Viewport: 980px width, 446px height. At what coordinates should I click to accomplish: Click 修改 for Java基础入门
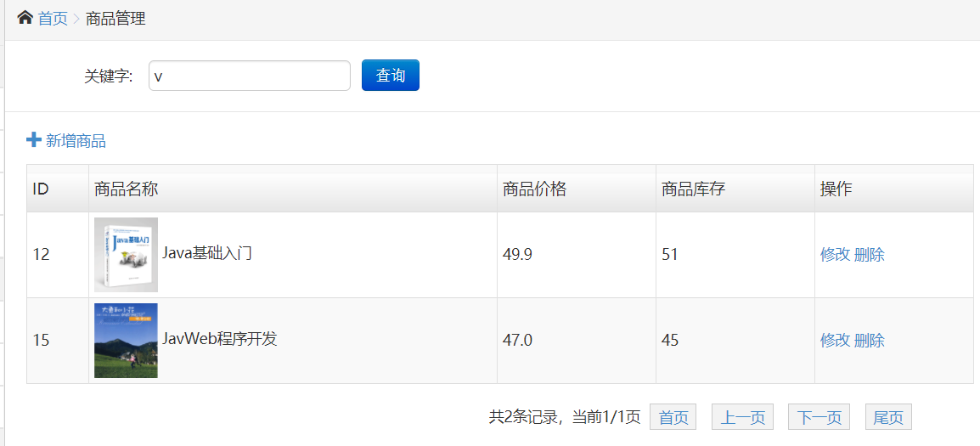(835, 255)
